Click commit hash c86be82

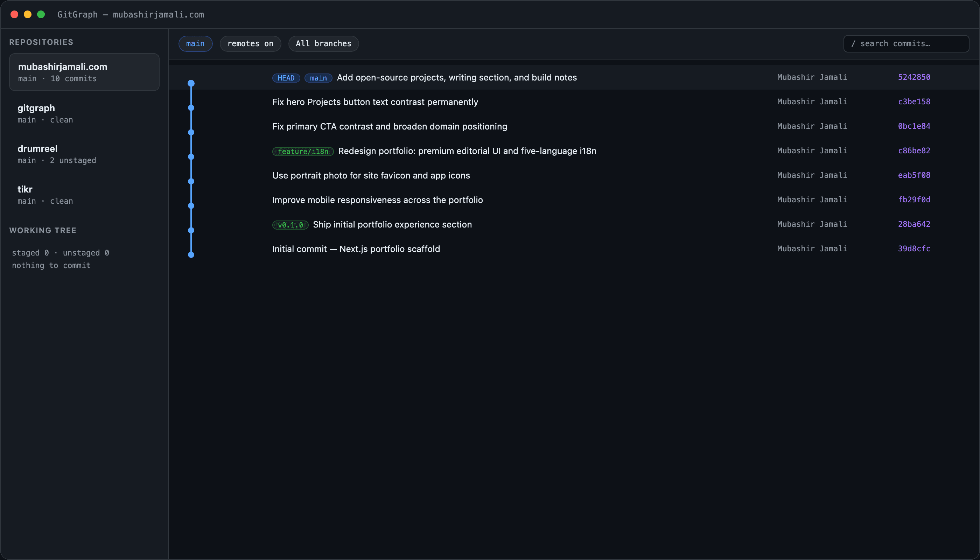[914, 150]
